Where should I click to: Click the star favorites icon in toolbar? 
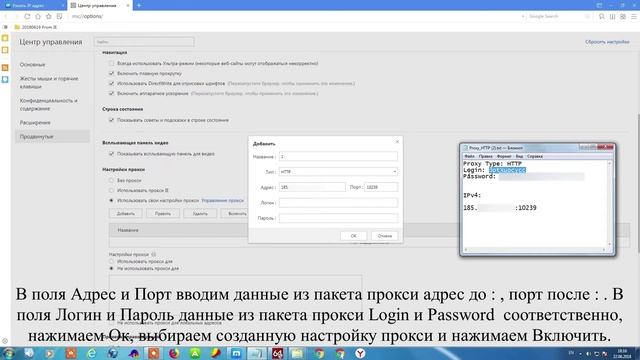tap(49, 16)
